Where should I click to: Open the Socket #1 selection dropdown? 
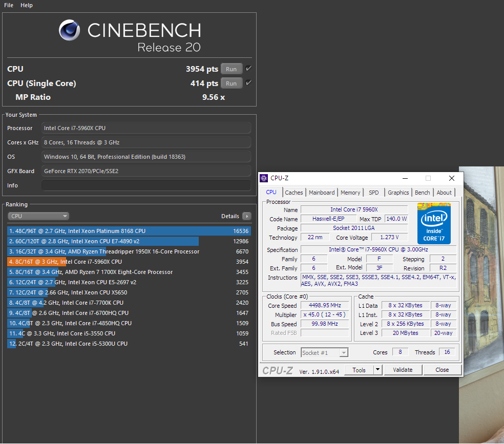pos(324,353)
